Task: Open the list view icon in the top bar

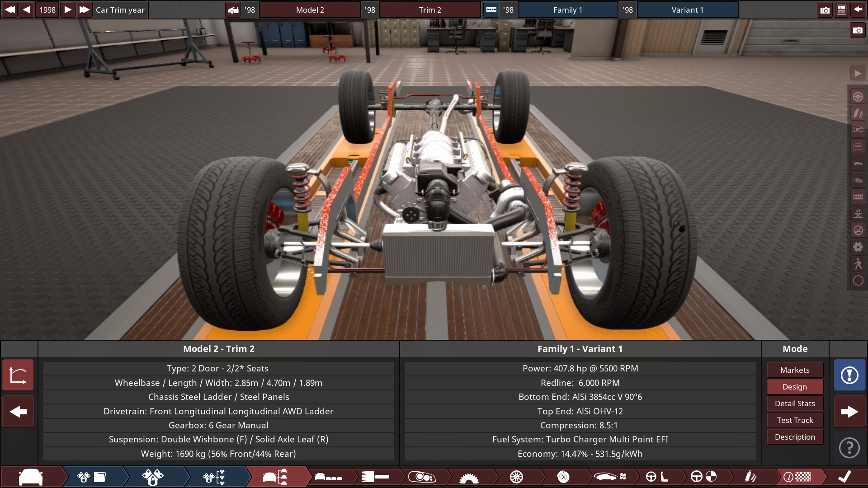Action: [x=841, y=9]
